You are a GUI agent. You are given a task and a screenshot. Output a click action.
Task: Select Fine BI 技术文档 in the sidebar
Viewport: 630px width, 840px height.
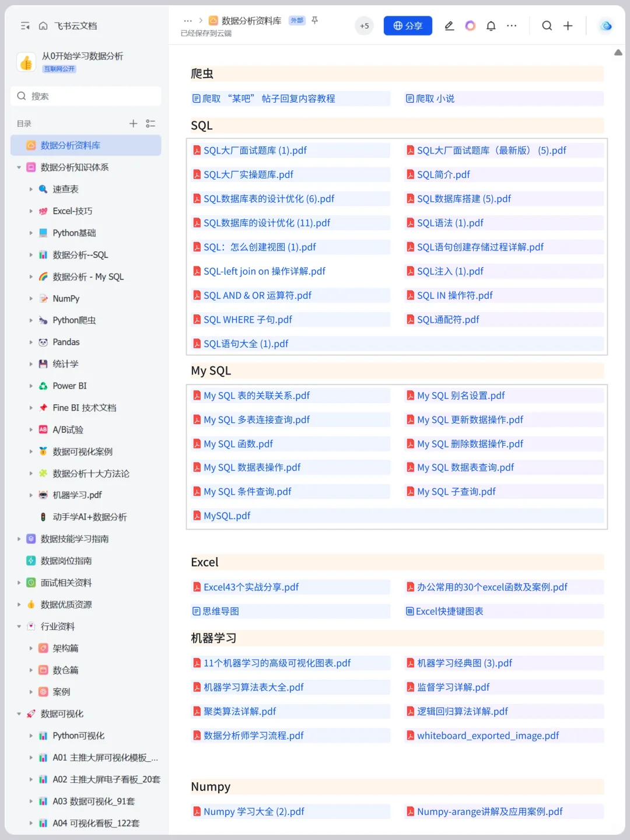coord(86,408)
